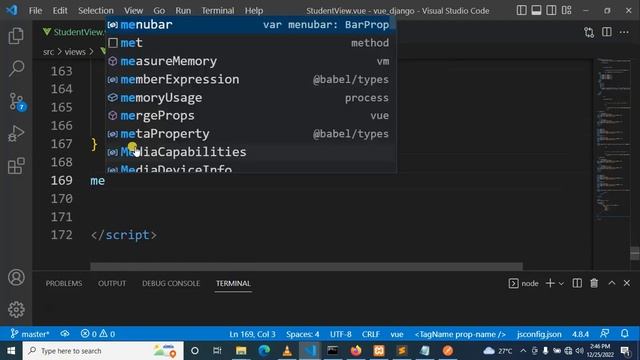Open the Manage gear icon

[16, 309]
